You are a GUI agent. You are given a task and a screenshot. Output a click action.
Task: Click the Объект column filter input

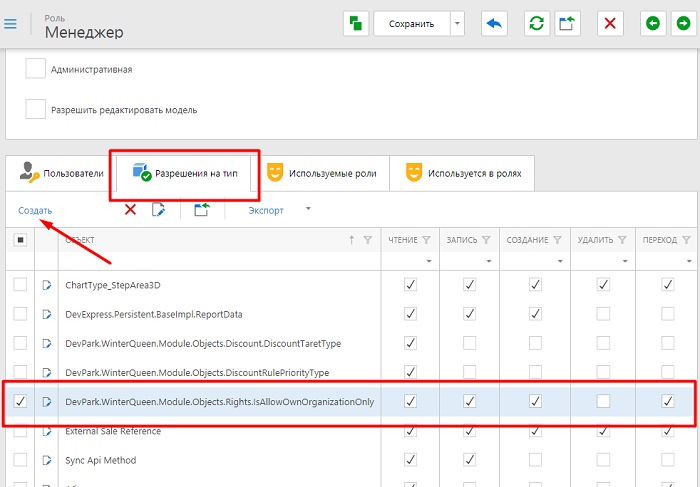(x=220, y=261)
